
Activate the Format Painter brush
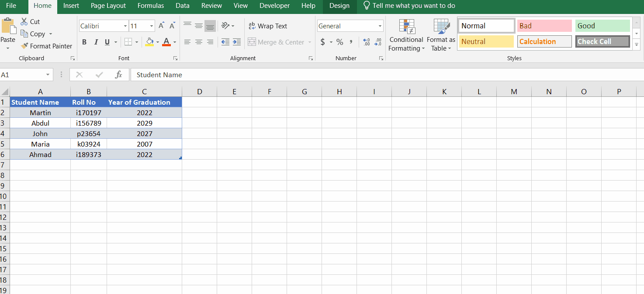(24, 46)
